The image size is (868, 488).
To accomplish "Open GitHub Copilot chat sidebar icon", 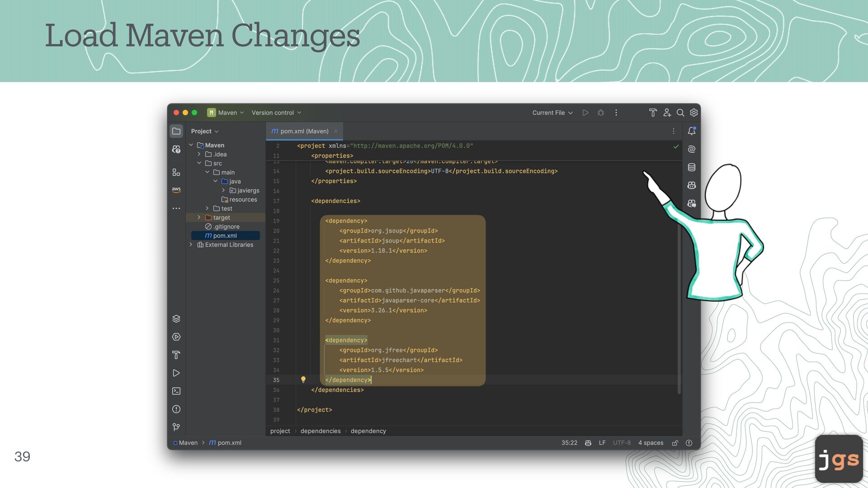I will pos(692,203).
